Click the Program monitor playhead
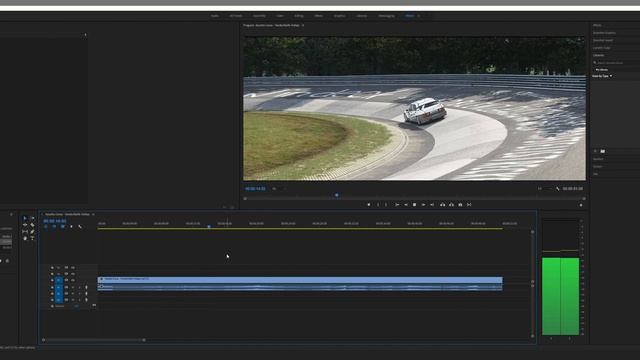The height and width of the screenshot is (360, 640). click(337, 195)
